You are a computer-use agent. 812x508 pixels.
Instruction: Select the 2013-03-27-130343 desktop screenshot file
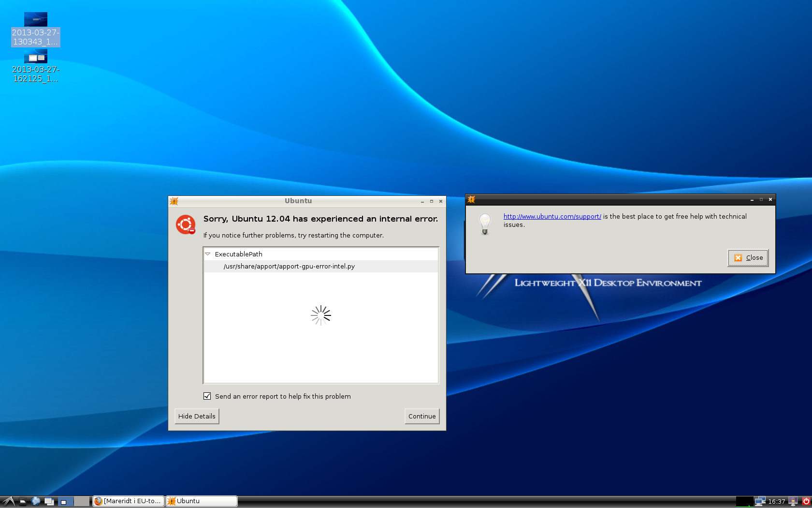pos(36,30)
